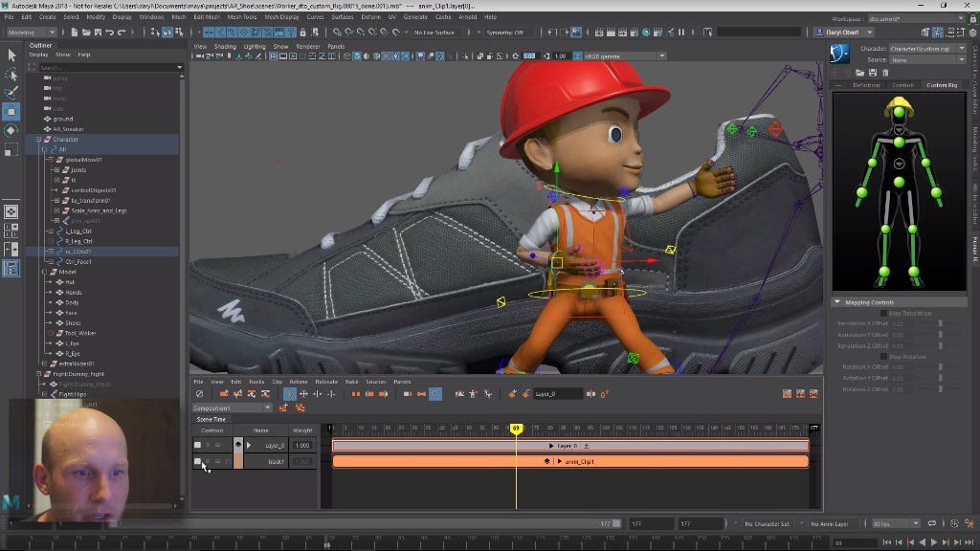Open the Arnold menu
The width and height of the screenshot is (980, 551).
click(467, 17)
